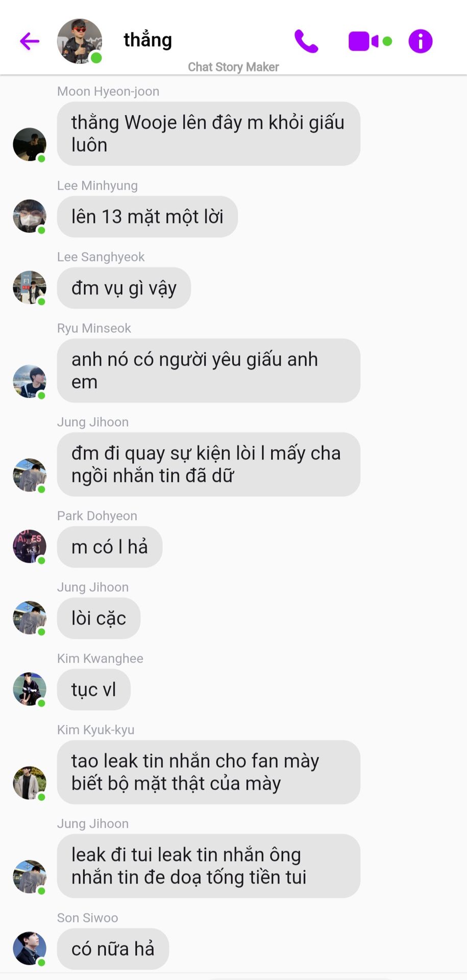Open the group profile picture in header

80,41
